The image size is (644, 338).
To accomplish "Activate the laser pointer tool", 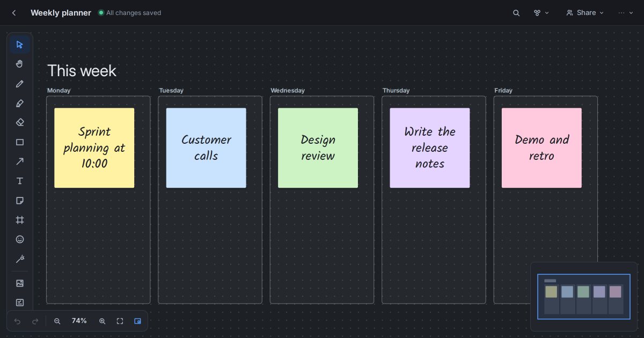I will click(x=20, y=259).
